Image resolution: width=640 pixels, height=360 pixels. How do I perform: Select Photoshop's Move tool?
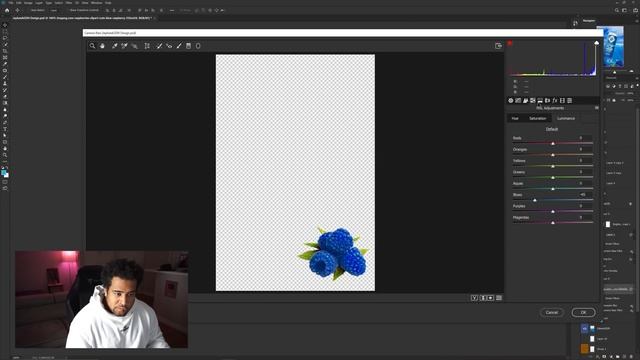click(x=5, y=25)
